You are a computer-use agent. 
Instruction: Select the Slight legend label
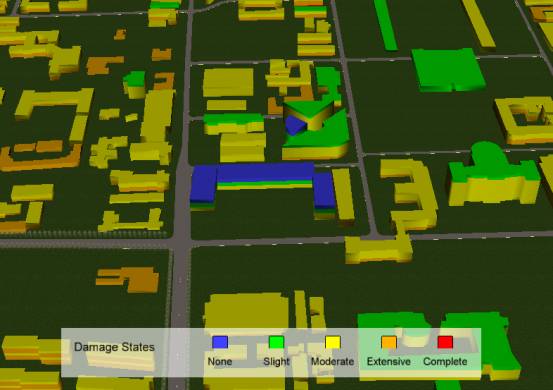pos(276,361)
